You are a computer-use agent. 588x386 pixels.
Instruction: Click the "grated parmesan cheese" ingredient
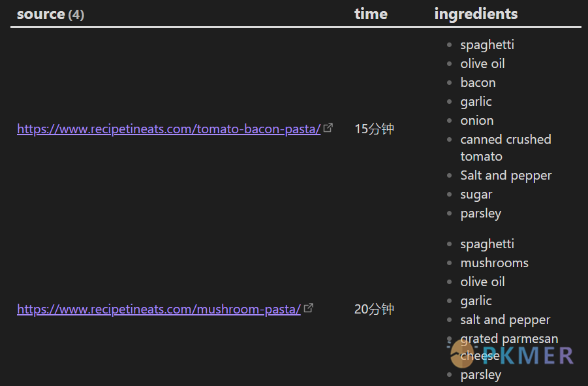click(509, 339)
